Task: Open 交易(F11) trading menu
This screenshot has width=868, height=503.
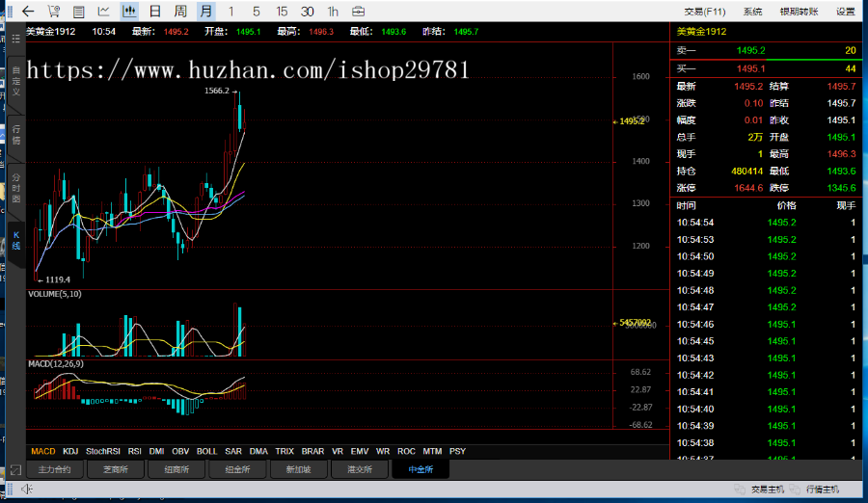Action: [x=705, y=12]
